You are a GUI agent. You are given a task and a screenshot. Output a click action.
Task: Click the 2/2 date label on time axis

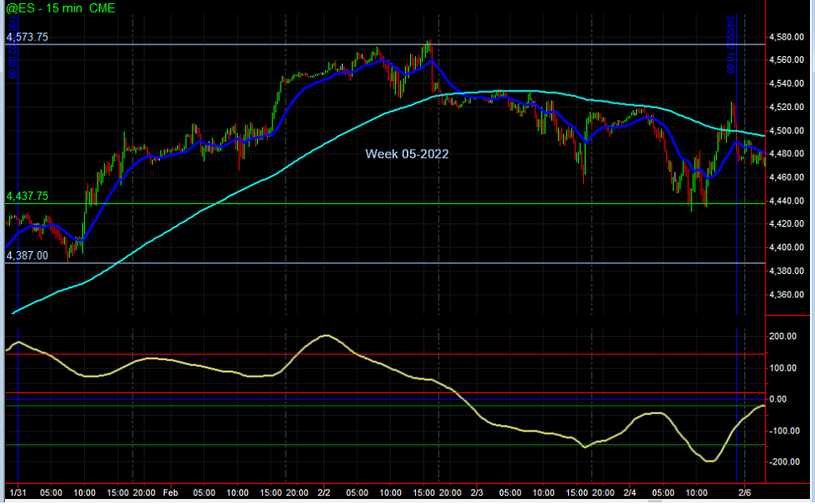click(x=324, y=492)
